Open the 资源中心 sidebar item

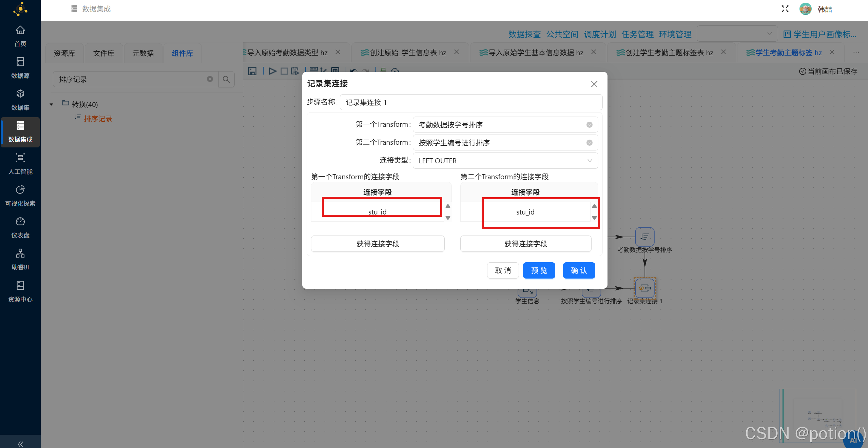(20, 292)
